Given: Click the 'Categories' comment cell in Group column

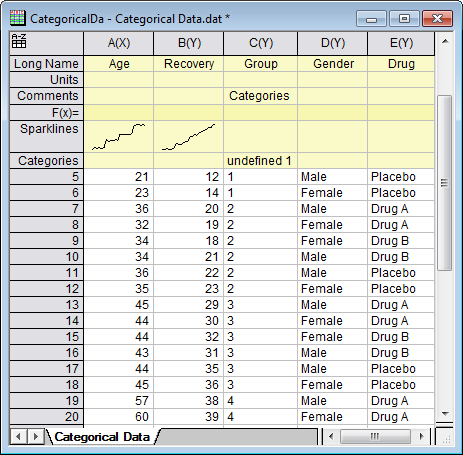Looking at the screenshot, I should (261, 96).
